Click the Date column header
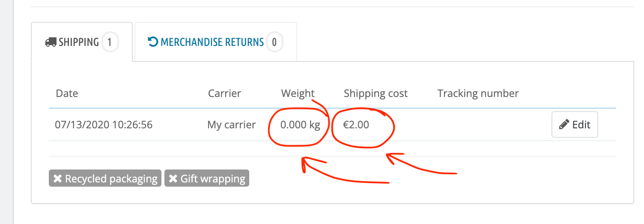Viewport: 644px width, 224px height. coord(67,93)
